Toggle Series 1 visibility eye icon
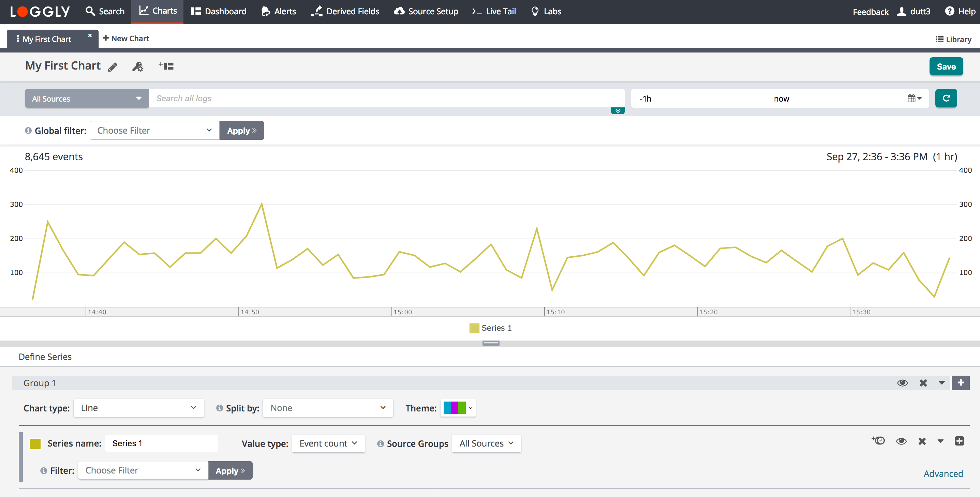This screenshot has width=980, height=497. (x=901, y=441)
